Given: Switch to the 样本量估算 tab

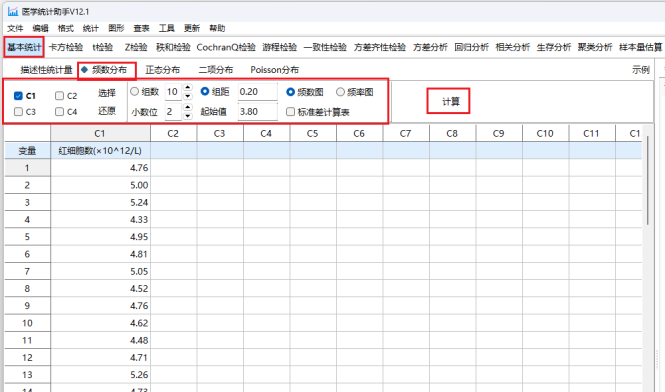Looking at the screenshot, I should (x=640, y=47).
